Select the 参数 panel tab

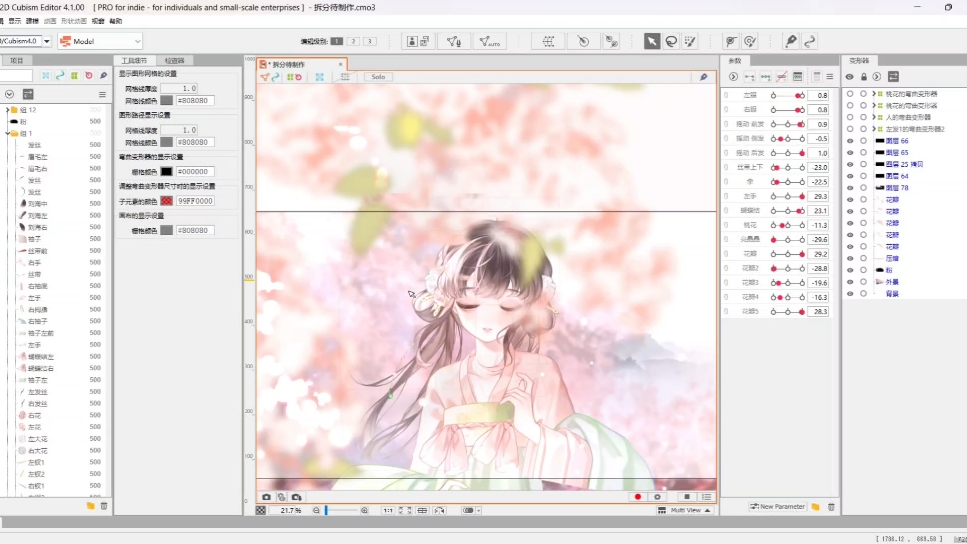click(x=735, y=60)
